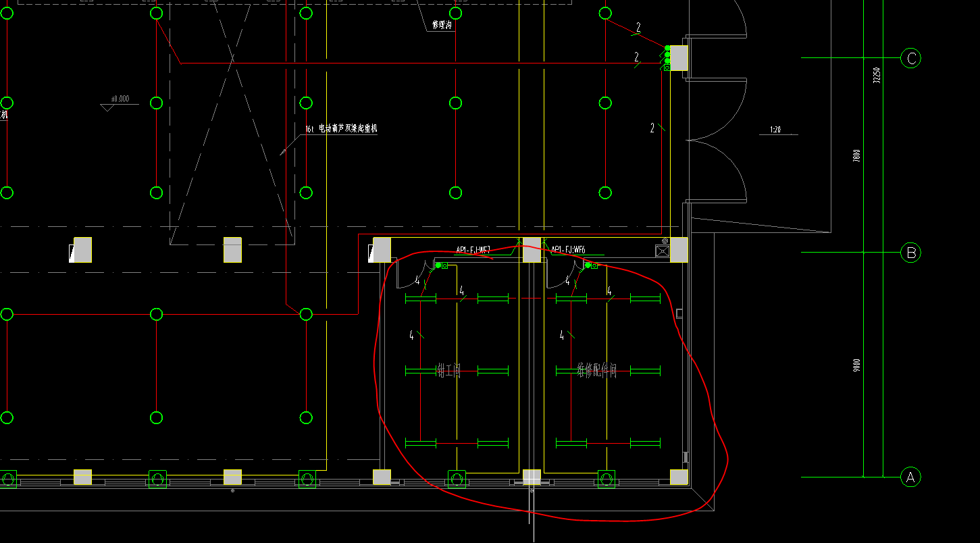Select the grey column between WF7 and WF6 labels
This screenshot has width=980, height=543.
point(532,249)
